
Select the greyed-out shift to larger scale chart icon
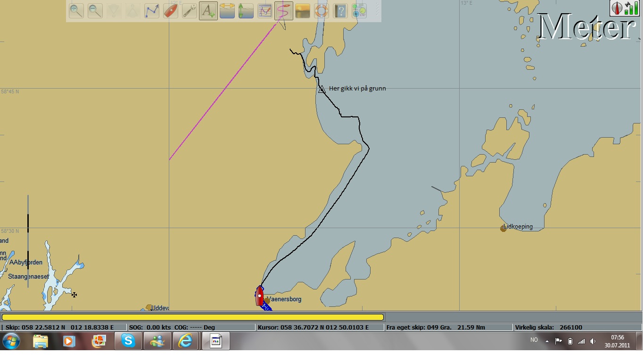pos(114,11)
